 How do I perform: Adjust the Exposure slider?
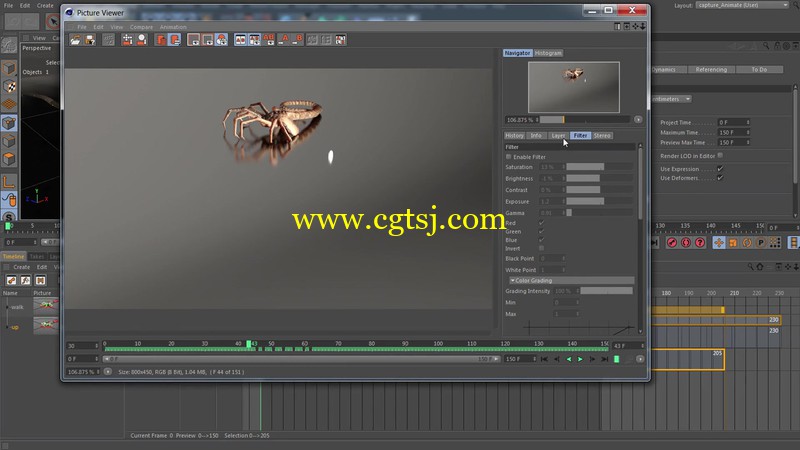pyautogui.click(x=600, y=202)
